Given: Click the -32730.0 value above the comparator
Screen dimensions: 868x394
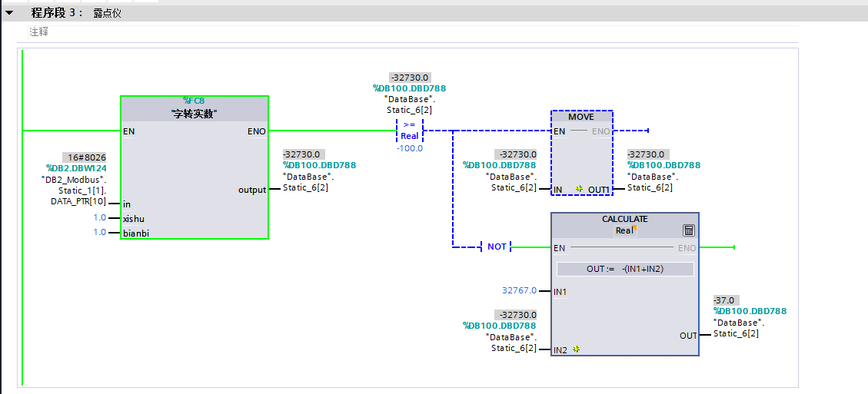Looking at the screenshot, I should [x=410, y=78].
